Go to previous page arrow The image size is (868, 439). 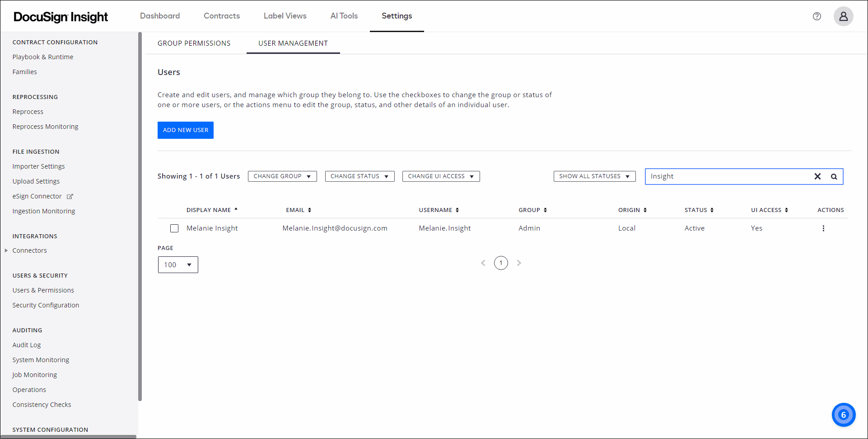click(483, 263)
